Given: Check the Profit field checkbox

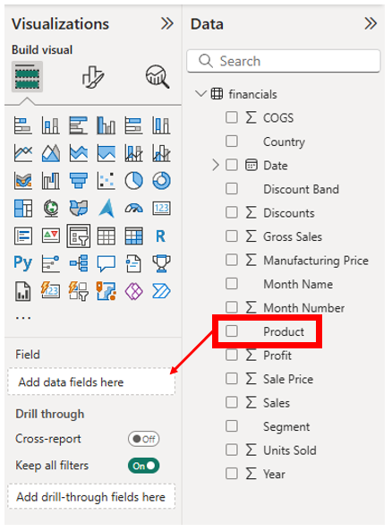Looking at the screenshot, I should [232, 355].
